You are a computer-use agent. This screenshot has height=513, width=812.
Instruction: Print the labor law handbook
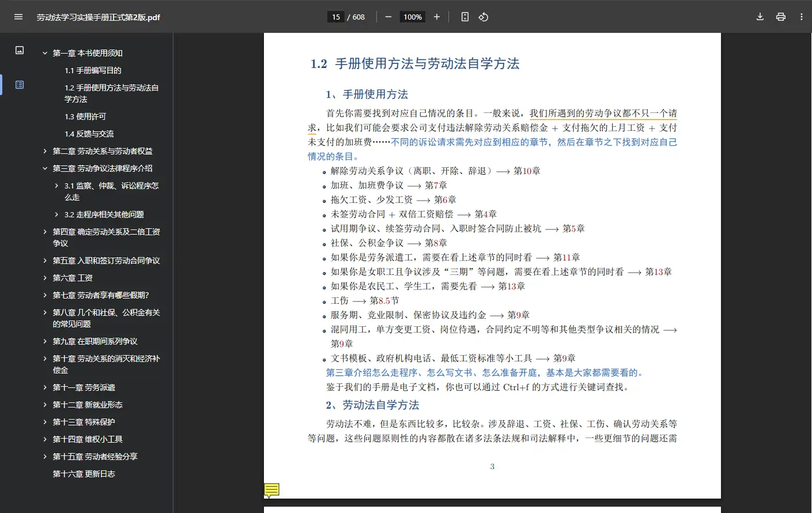click(780, 17)
